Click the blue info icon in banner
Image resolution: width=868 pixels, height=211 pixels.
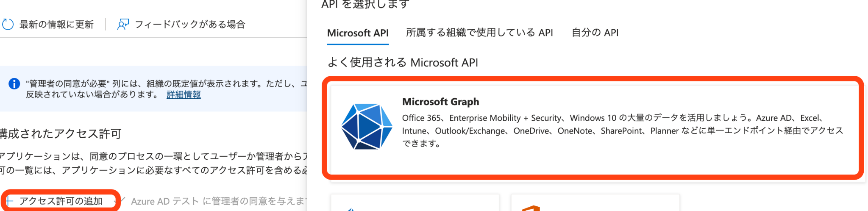pos(14,84)
